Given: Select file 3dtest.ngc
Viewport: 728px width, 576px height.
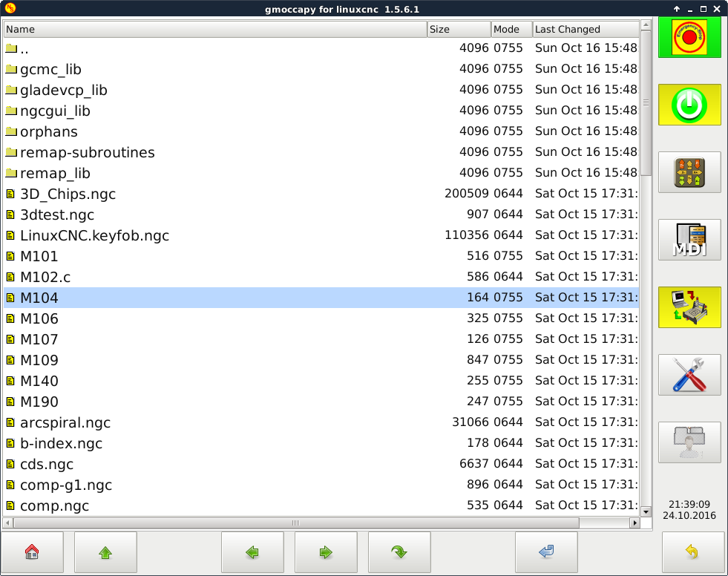Looking at the screenshot, I should (321, 215).
